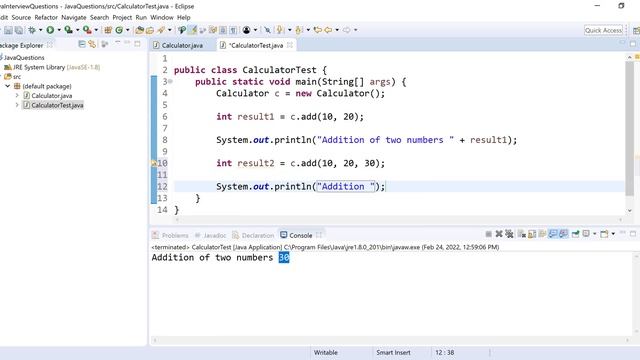This screenshot has height=360, width=640.
Task: Click Remove Launch single X icon
Action: pyautogui.click(x=499, y=234)
